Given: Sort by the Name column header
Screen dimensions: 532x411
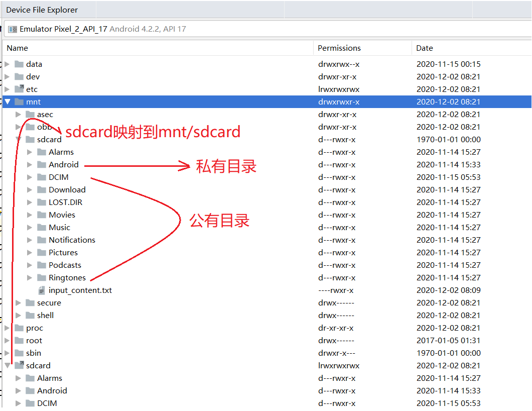Looking at the screenshot, I should coord(18,48).
